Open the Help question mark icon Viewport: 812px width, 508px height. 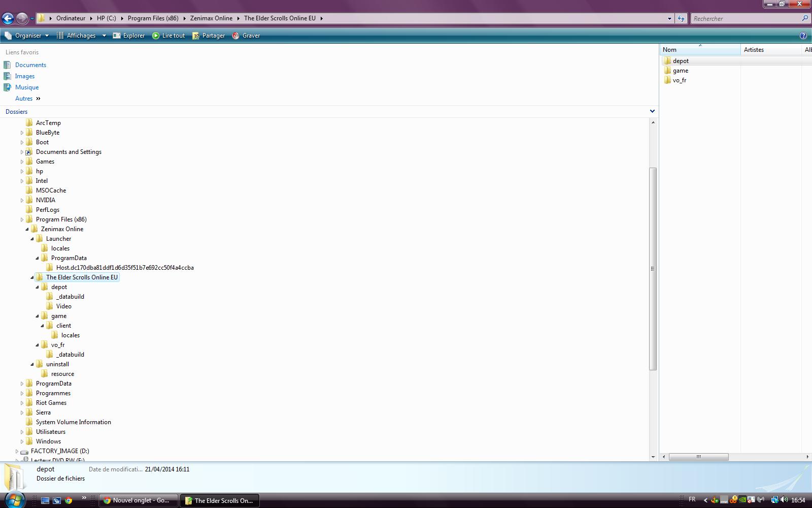click(803, 36)
